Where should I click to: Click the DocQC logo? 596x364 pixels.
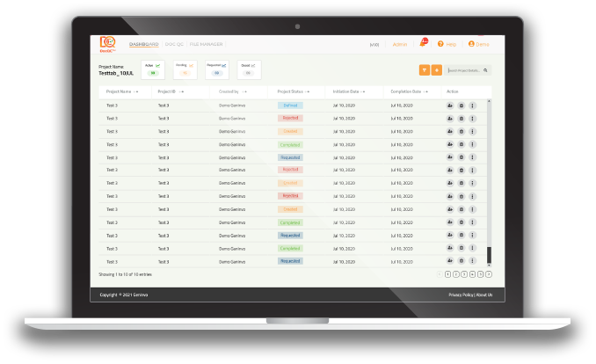[x=107, y=44]
